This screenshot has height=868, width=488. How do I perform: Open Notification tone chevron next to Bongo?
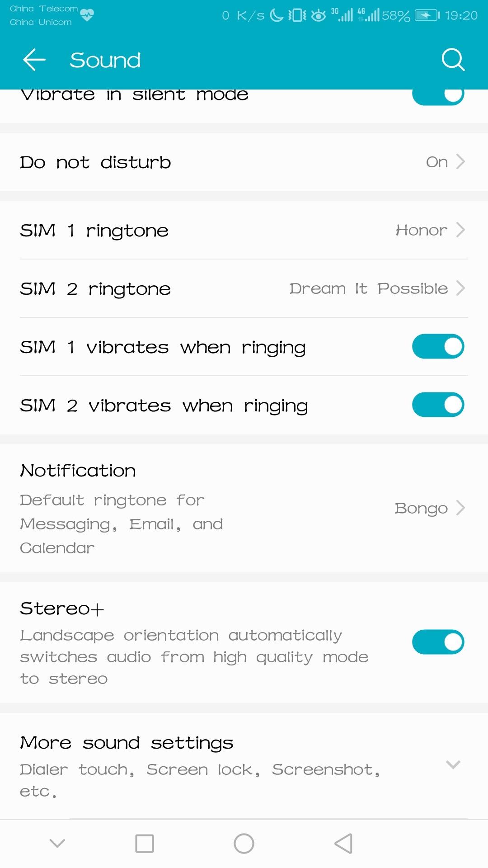[x=460, y=508]
